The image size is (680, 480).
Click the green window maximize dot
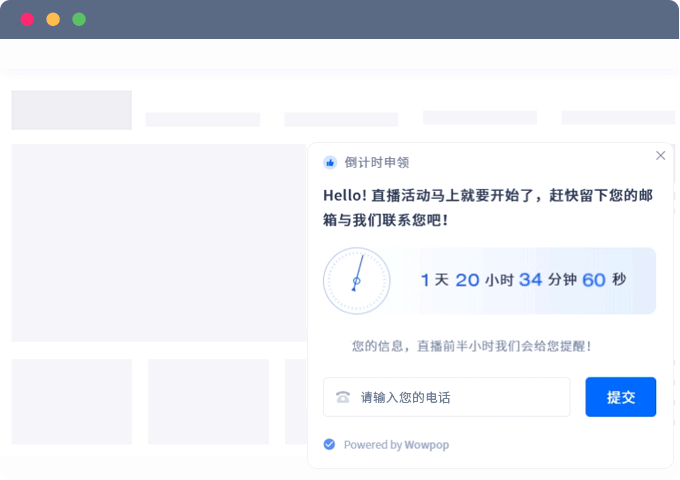tap(79, 20)
